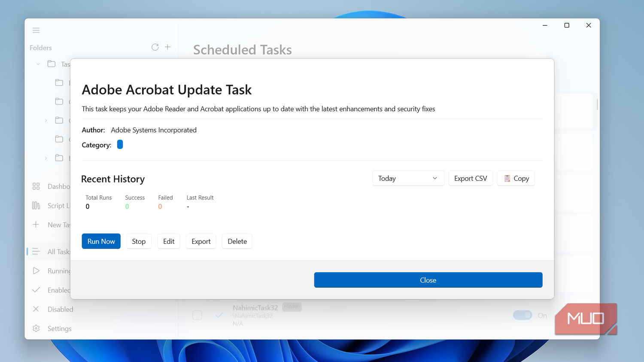Click the author "Adobe Systems Incorporated"
This screenshot has width=644, height=362.
point(154,130)
